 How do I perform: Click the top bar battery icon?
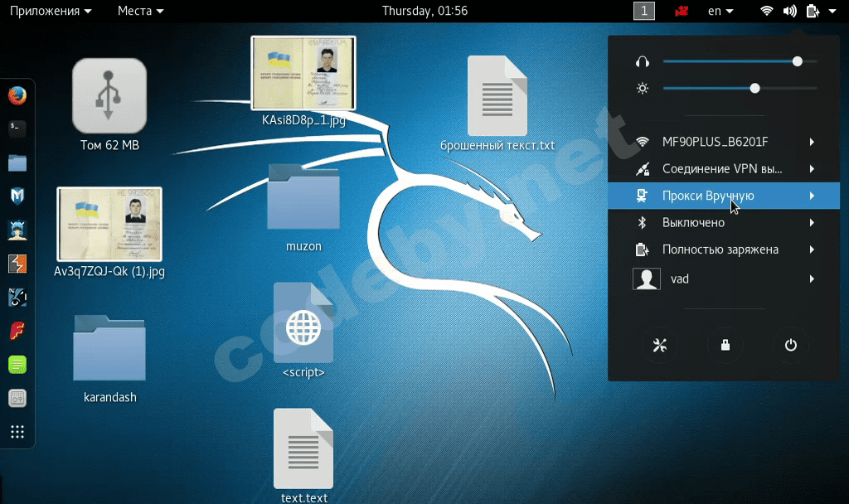point(813,11)
